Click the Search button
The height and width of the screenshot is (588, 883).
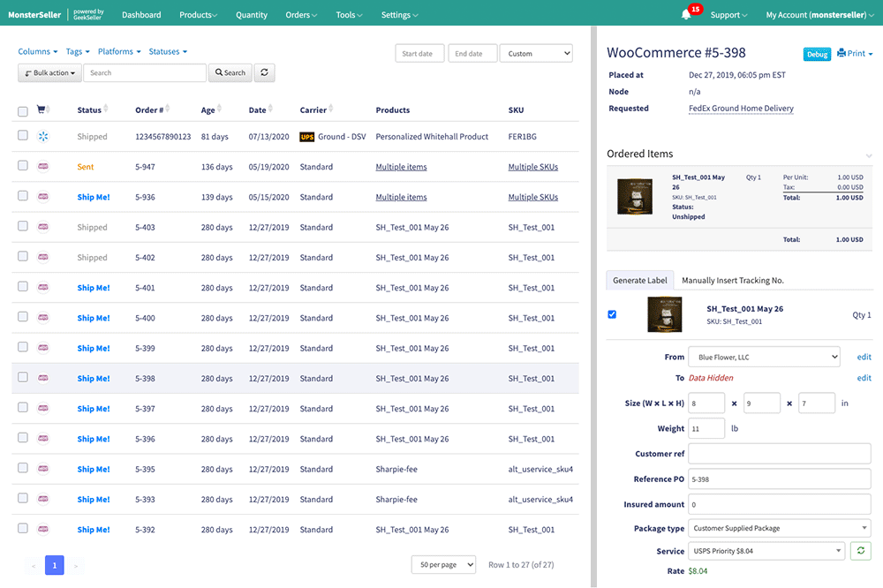pos(230,72)
